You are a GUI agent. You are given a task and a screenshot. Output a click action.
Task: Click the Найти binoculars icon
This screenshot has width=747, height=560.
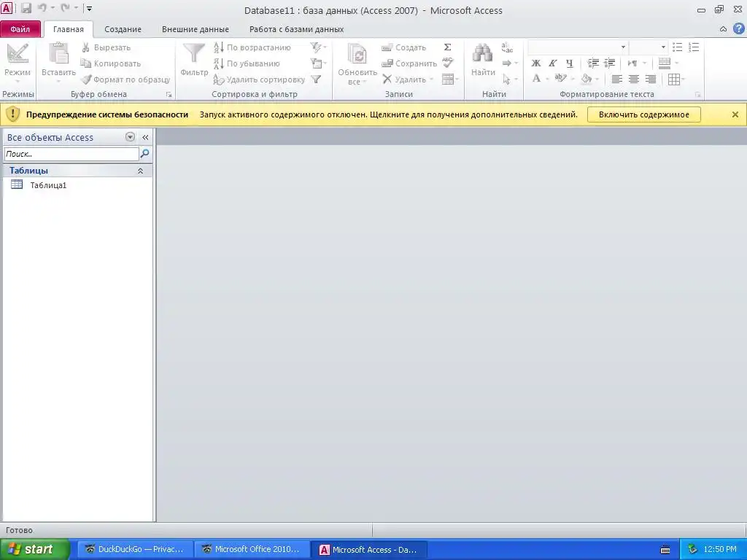(483, 53)
